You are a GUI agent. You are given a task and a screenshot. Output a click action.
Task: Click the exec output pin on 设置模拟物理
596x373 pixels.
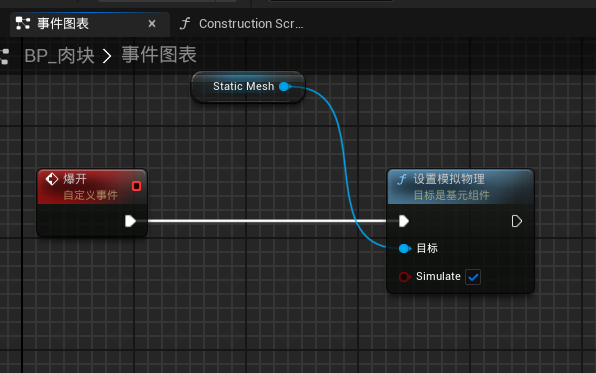click(517, 221)
